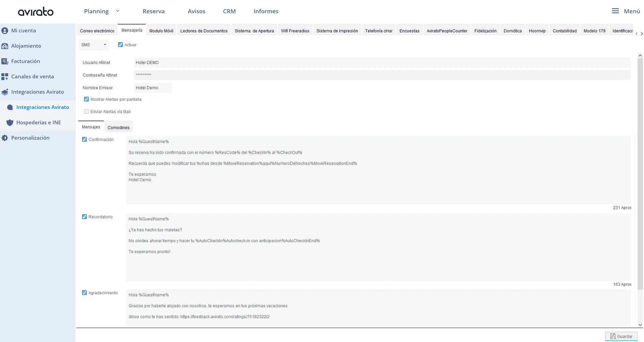Open the hamburger Menú icon
644x342 pixels.
coord(615,11)
